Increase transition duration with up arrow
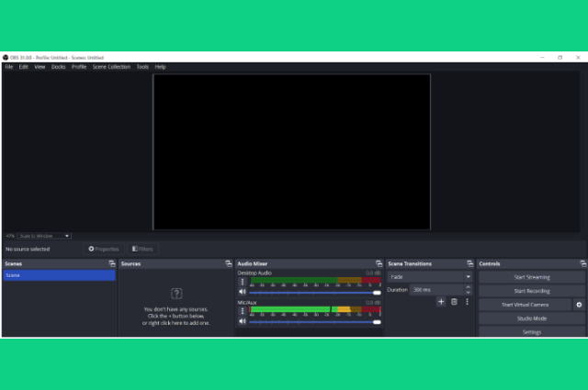 (x=468, y=287)
